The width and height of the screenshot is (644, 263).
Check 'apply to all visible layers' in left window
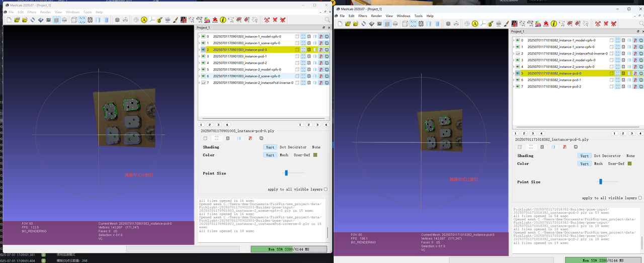tap(326, 190)
